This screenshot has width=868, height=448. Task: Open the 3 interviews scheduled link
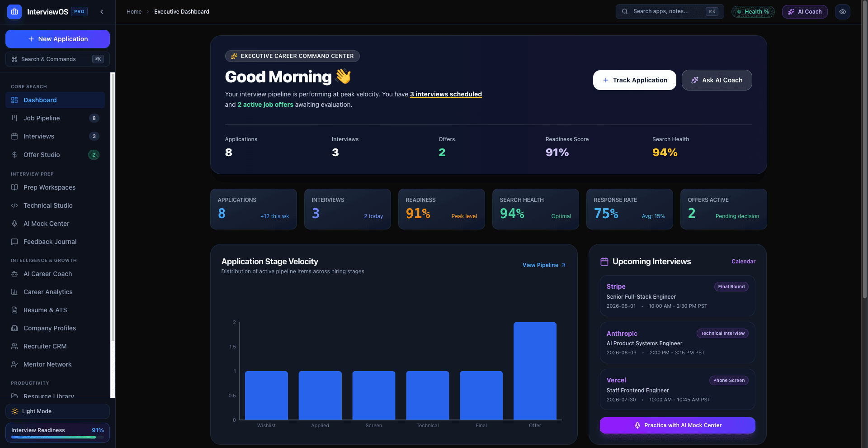tap(446, 94)
